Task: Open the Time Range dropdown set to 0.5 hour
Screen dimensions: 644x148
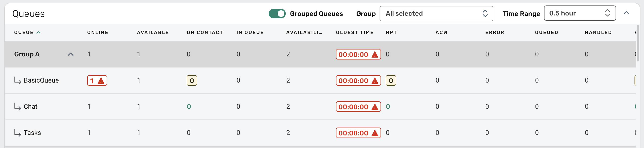Action: [579, 13]
